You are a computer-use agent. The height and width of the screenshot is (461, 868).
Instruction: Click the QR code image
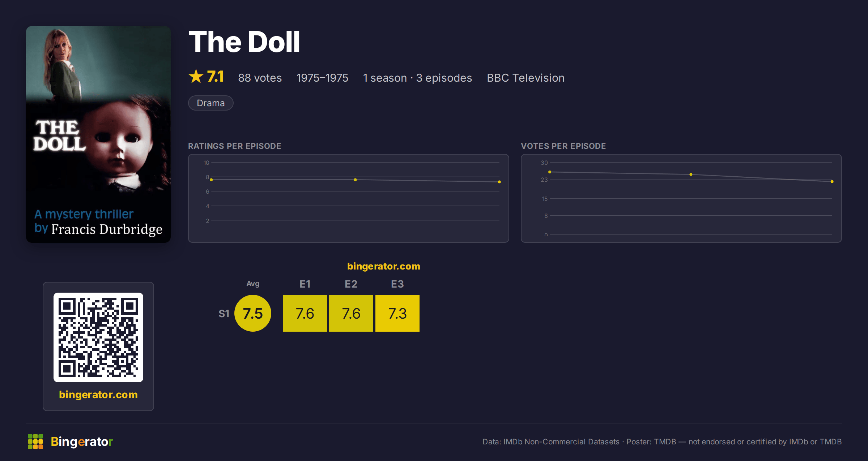pyautogui.click(x=98, y=337)
